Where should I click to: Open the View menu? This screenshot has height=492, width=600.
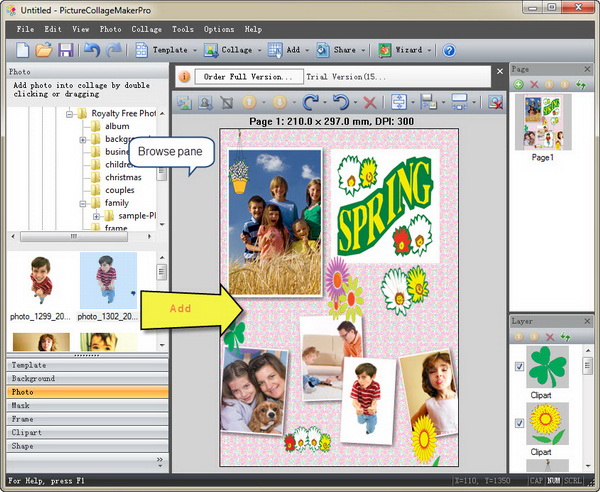(81, 29)
